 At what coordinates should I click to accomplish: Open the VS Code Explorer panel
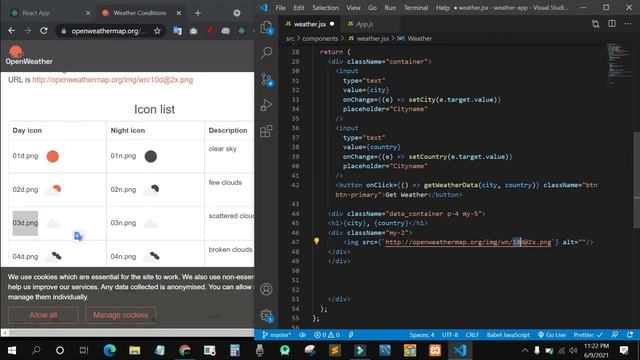pos(267,28)
